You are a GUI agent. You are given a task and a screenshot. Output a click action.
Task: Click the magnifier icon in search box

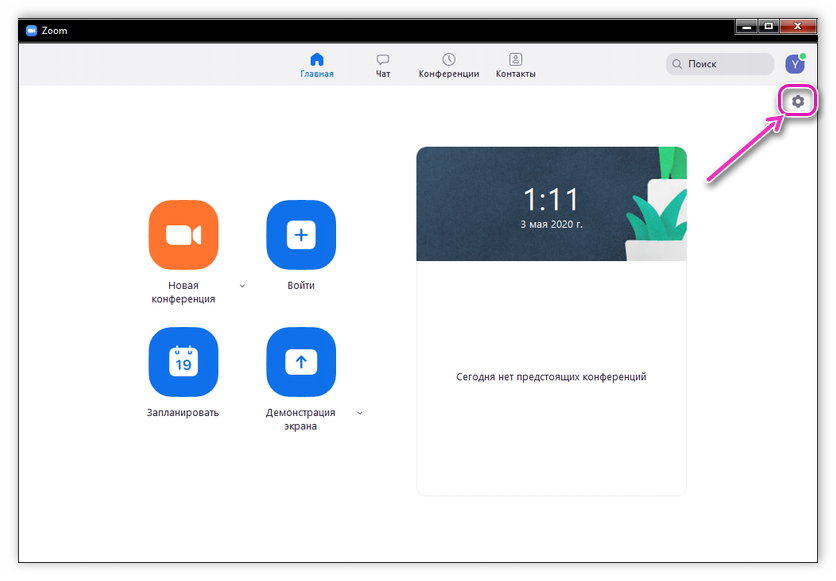coord(679,64)
